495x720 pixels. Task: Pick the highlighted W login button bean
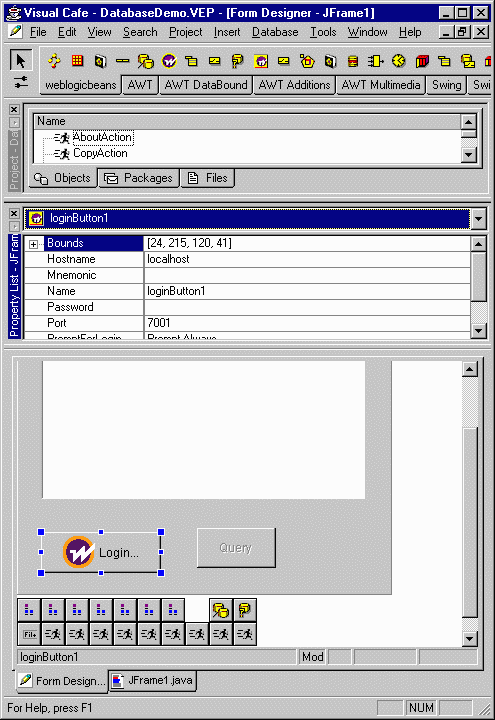coord(261,61)
